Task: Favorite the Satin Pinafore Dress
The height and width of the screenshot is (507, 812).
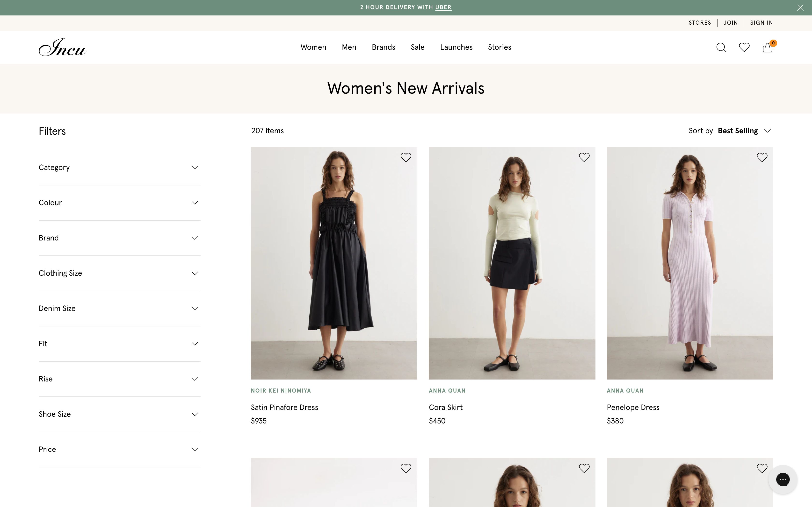Action: tap(406, 157)
